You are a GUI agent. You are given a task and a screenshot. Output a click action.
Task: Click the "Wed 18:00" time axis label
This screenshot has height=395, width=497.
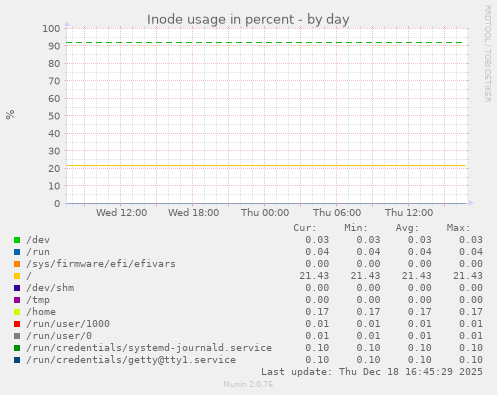click(x=194, y=213)
